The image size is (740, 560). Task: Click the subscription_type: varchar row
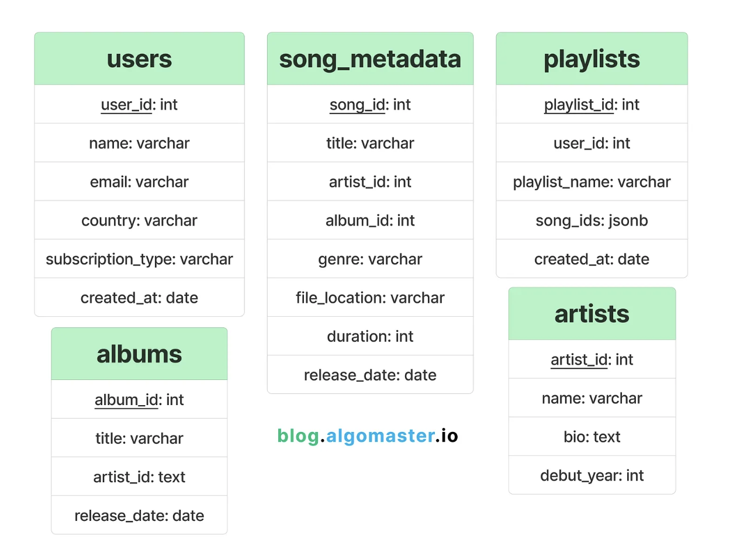click(139, 259)
